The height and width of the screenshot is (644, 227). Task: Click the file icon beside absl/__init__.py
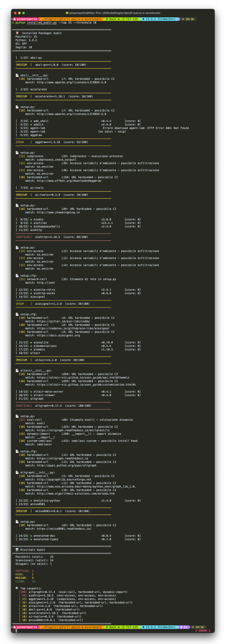(17, 75)
